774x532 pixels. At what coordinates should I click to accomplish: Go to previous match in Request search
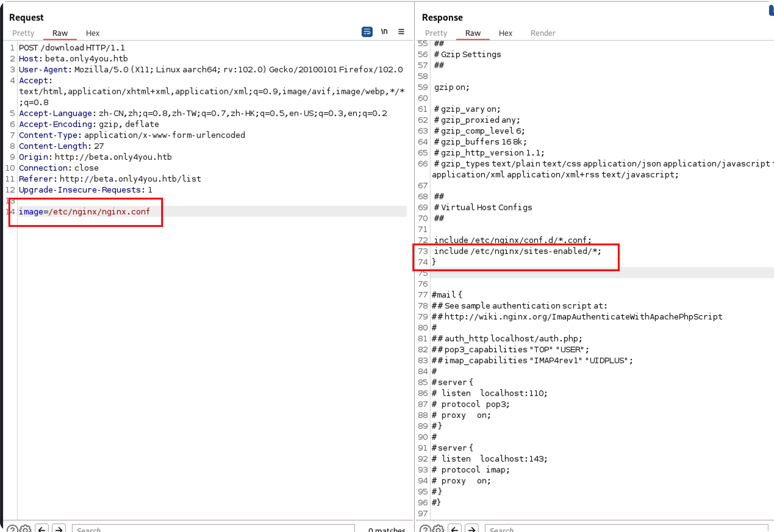click(x=42, y=529)
